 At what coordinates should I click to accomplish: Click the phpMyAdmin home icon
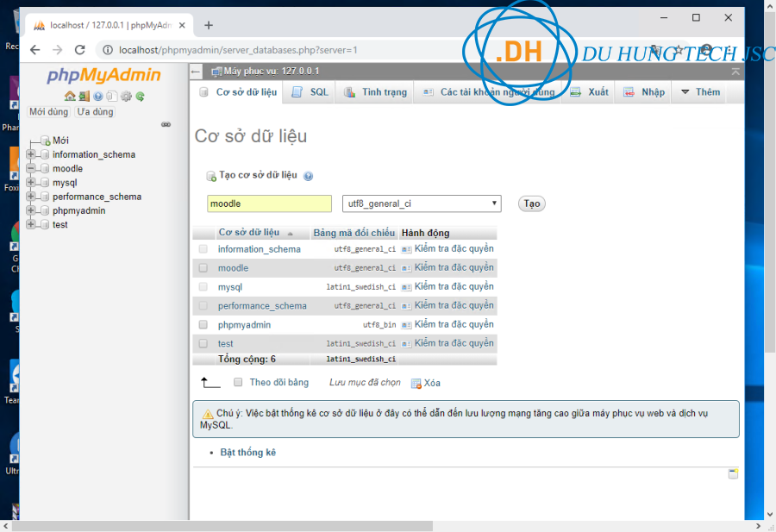70,97
